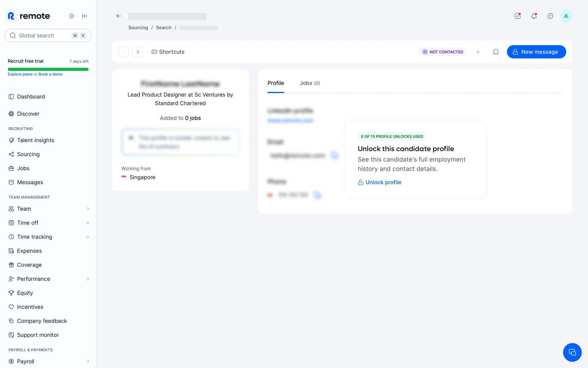Click the Recruit free trial progress bar

(x=48, y=69)
